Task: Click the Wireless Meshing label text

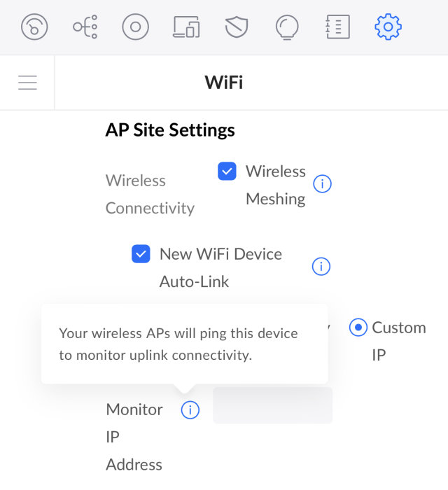Action: [275, 185]
